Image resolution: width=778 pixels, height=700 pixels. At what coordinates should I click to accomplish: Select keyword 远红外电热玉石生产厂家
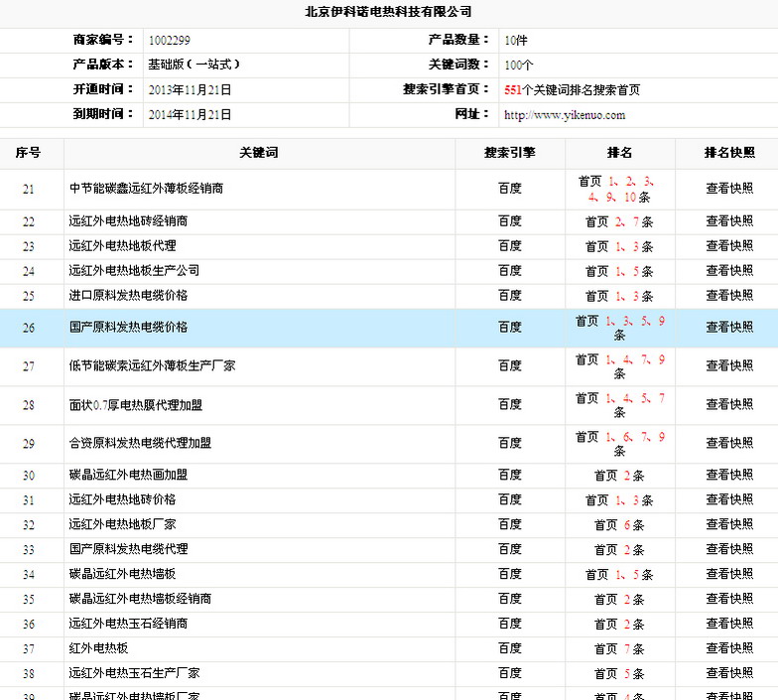point(134,673)
